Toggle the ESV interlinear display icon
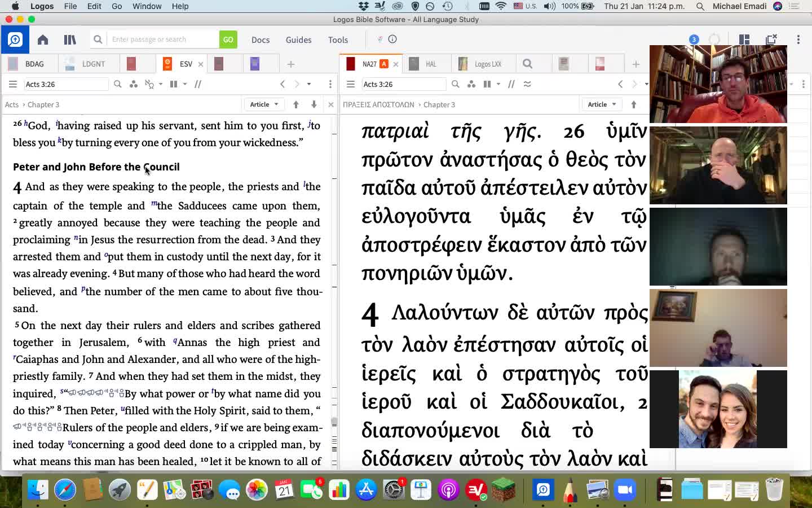The image size is (812, 508). (150, 84)
